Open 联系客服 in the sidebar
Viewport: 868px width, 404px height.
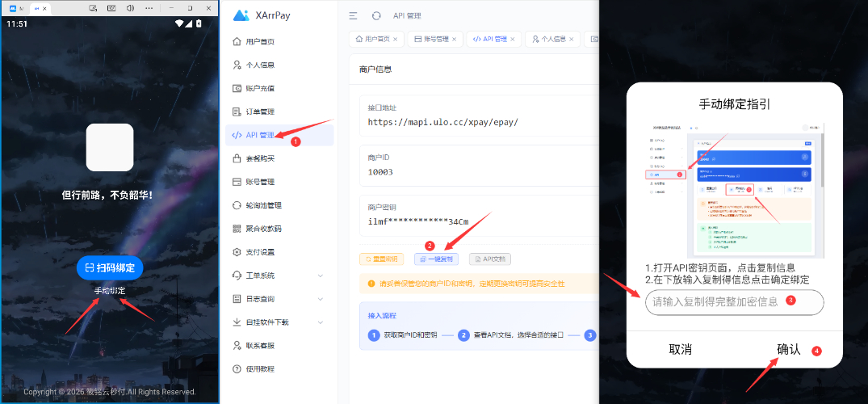[x=279, y=345]
